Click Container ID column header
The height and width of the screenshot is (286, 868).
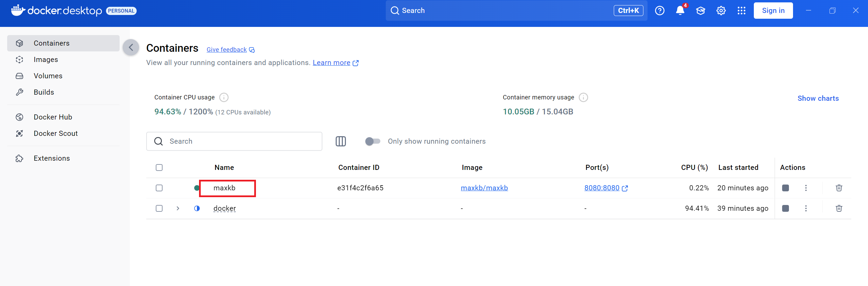point(359,168)
